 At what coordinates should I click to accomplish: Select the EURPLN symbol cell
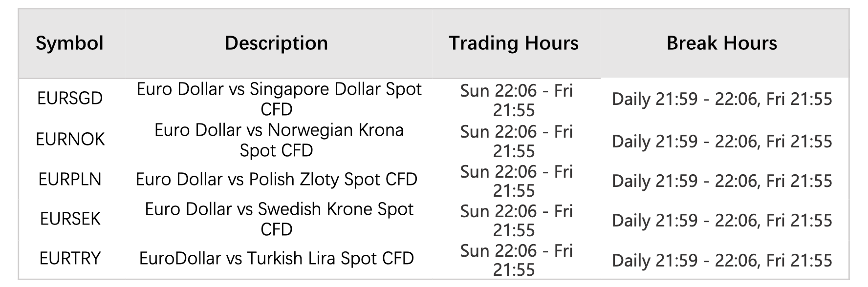click(70, 180)
